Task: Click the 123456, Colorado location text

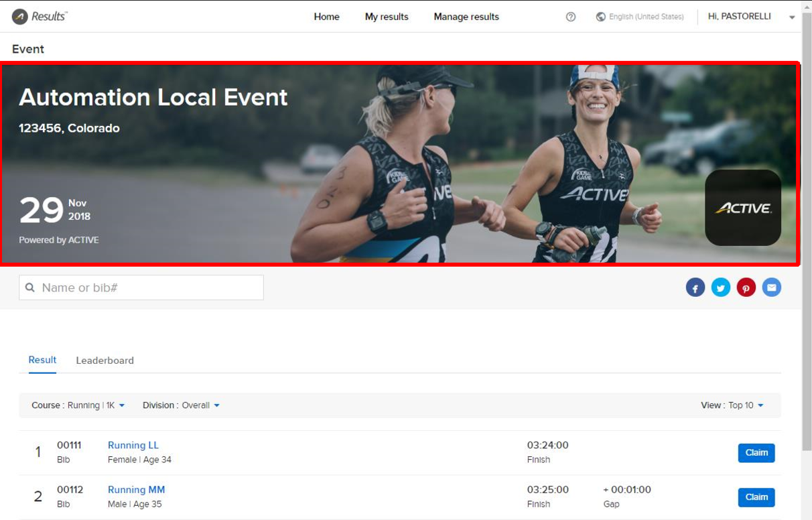Action: point(69,128)
